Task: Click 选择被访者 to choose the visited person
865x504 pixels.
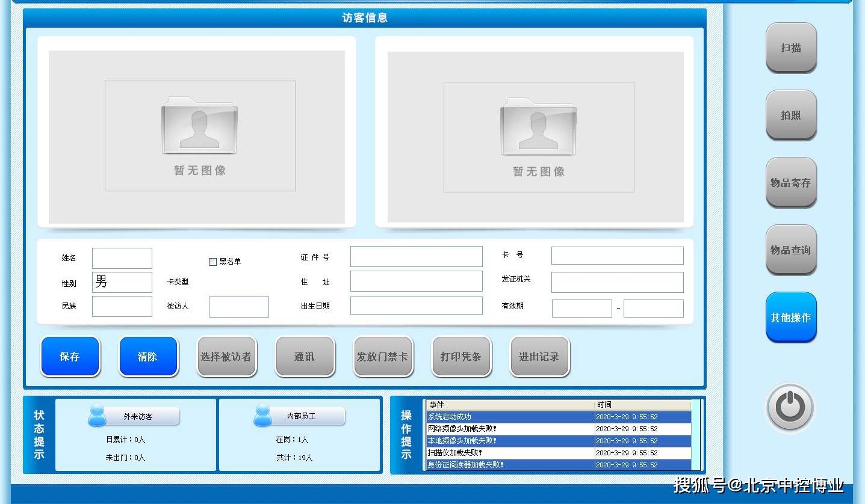Action: point(226,356)
